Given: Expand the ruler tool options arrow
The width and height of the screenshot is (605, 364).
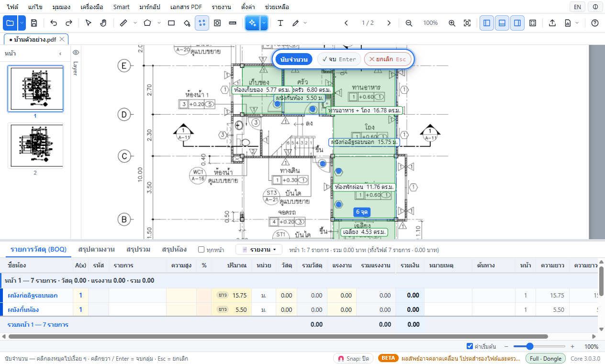Looking at the screenshot, I should (134, 23).
